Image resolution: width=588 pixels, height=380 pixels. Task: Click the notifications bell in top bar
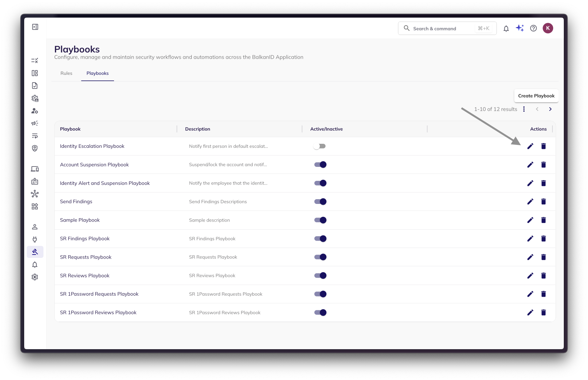point(506,29)
